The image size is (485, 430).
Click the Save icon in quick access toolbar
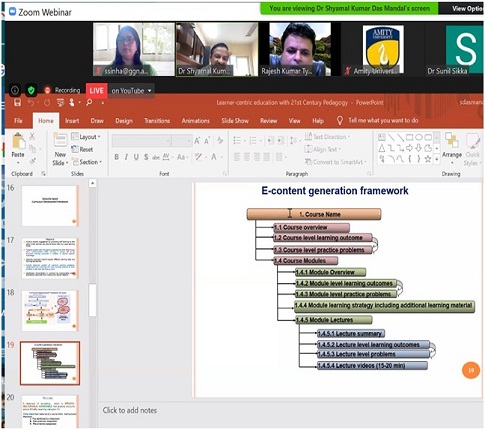(x=17, y=103)
